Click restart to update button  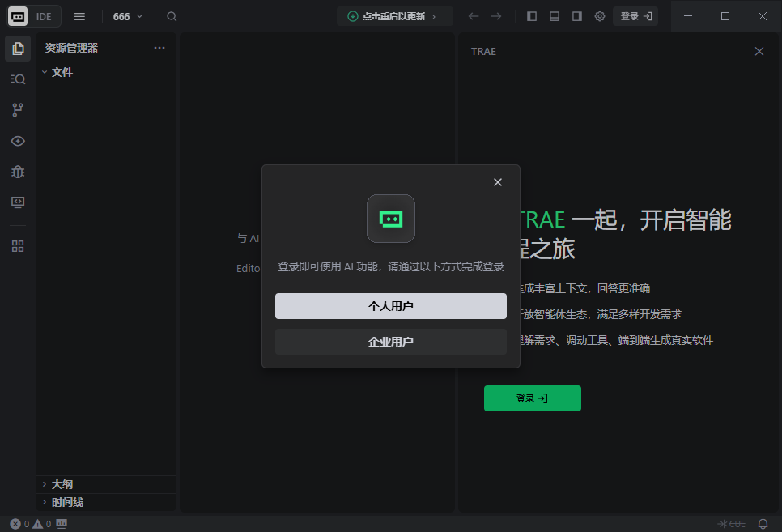coord(394,16)
